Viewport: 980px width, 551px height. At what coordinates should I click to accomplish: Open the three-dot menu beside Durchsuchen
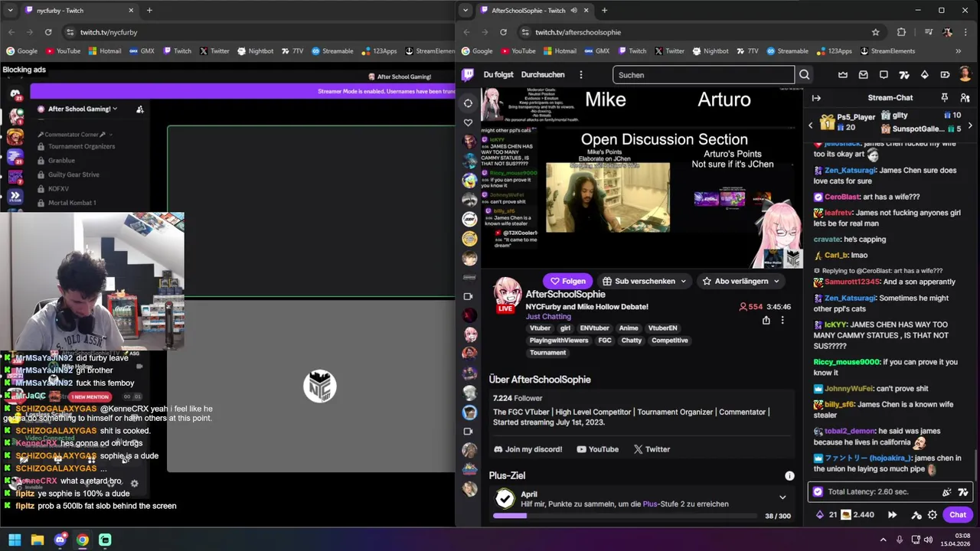click(580, 74)
